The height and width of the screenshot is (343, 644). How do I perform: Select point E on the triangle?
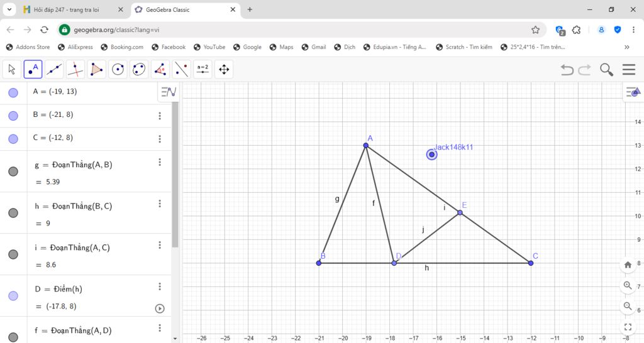point(460,212)
